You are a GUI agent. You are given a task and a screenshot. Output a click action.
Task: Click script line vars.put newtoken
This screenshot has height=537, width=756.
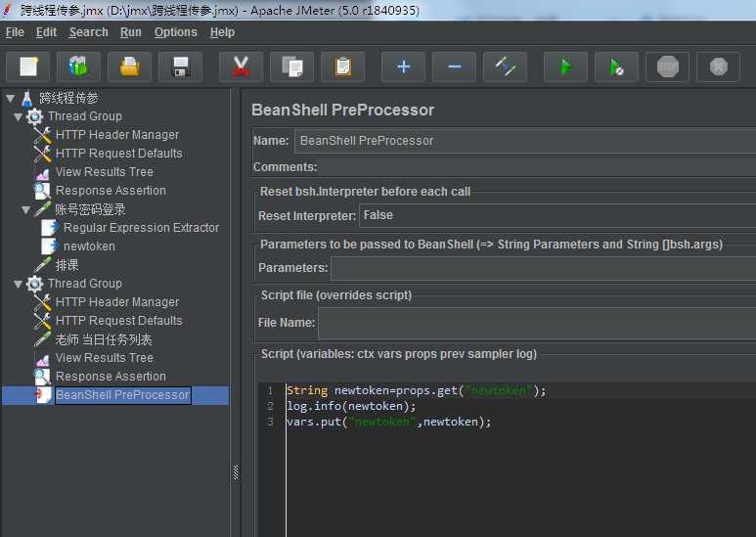click(388, 423)
